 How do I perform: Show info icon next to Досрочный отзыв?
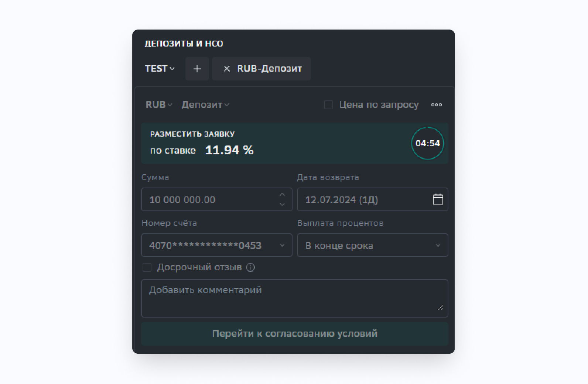[250, 267]
